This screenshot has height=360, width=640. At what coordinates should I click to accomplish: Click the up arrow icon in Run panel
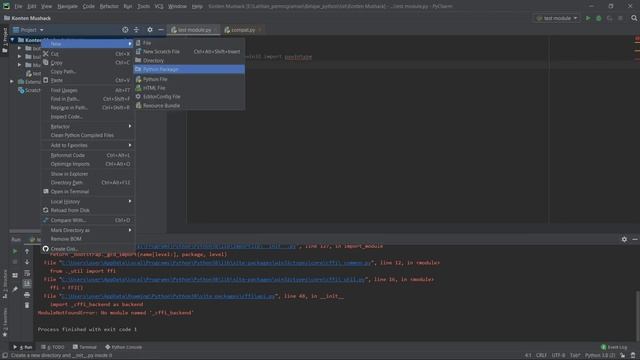[x=27, y=251]
